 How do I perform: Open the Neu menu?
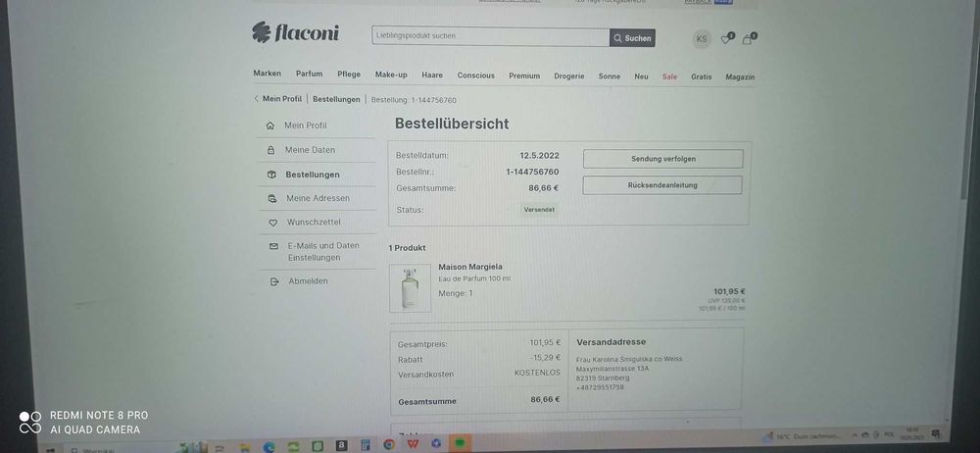[641, 76]
